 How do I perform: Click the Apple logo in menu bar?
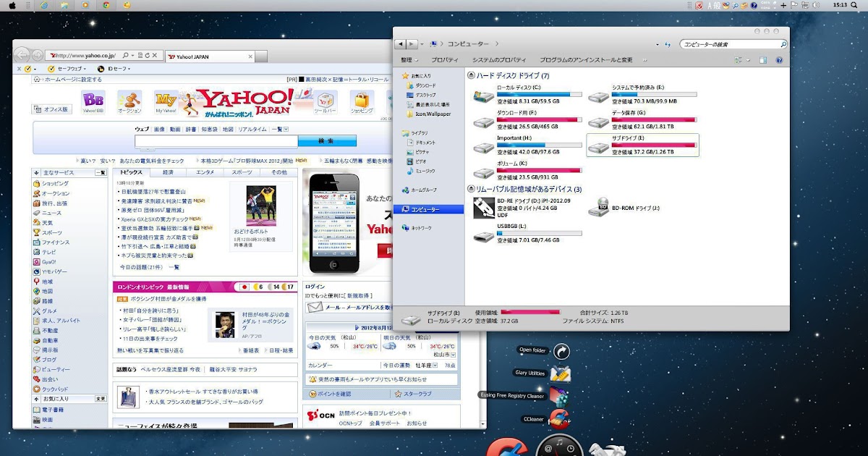click(x=12, y=5)
